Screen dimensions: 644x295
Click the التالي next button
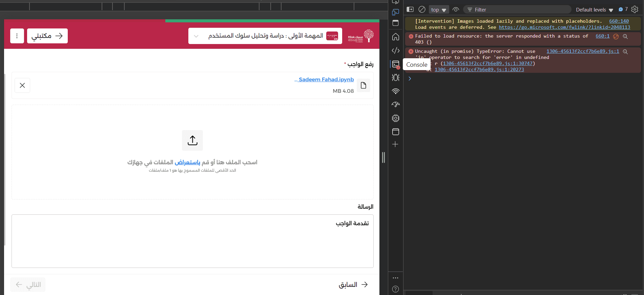(x=28, y=285)
